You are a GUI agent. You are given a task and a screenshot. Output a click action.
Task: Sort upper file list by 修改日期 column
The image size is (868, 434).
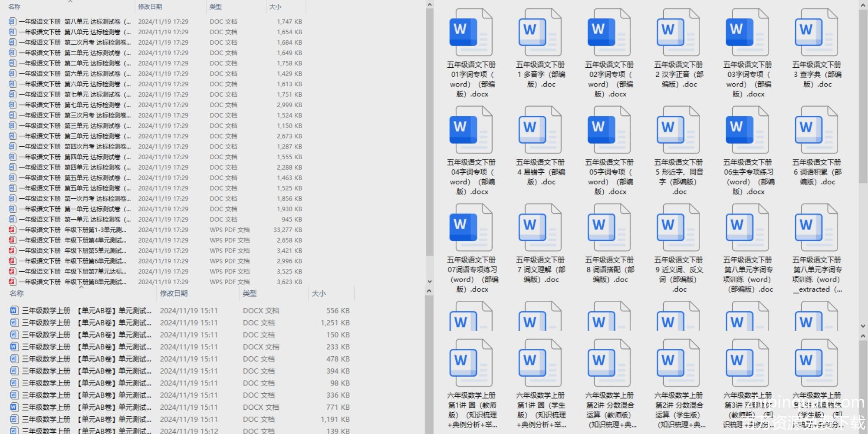(x=150, y=7)
